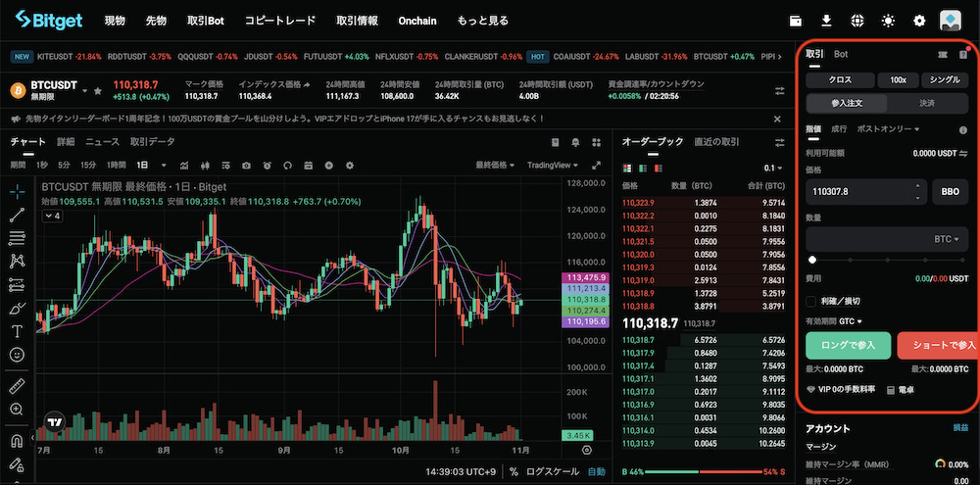Click the order type info icon
The height and width of the screenshot is (485, 980).
click(963, 130)
